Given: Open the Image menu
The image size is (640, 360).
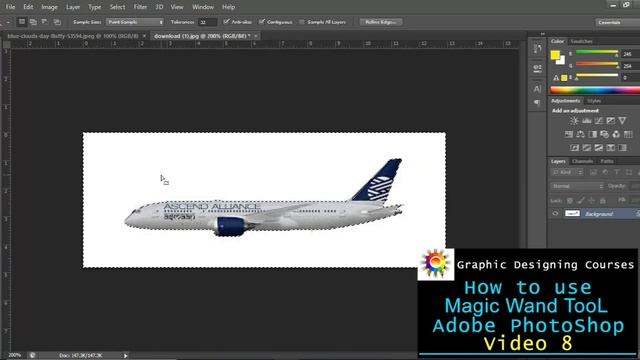Looking at the screenshot, I should pyautogui.click(x=49, y=7).
